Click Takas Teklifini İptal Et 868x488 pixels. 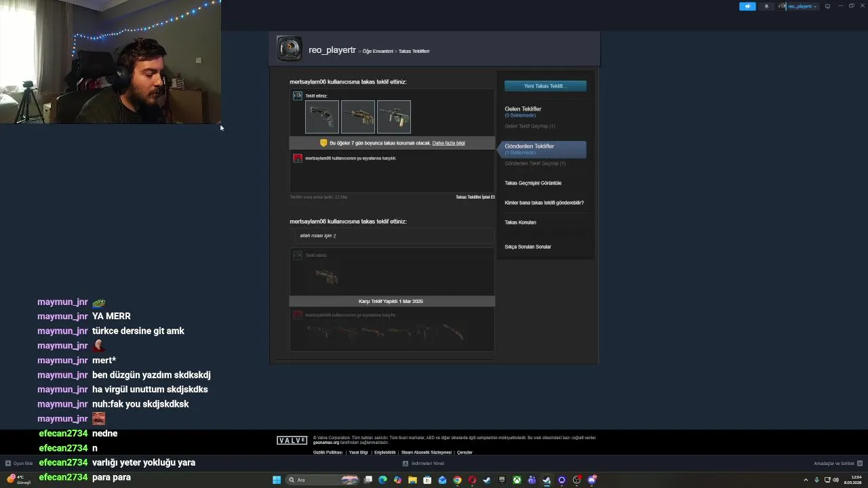point(475,197)
